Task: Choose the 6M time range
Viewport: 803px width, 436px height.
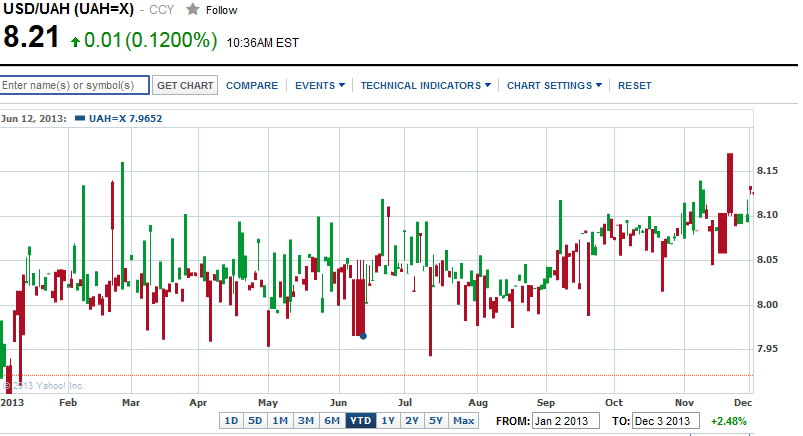Action: coord(332,421)
